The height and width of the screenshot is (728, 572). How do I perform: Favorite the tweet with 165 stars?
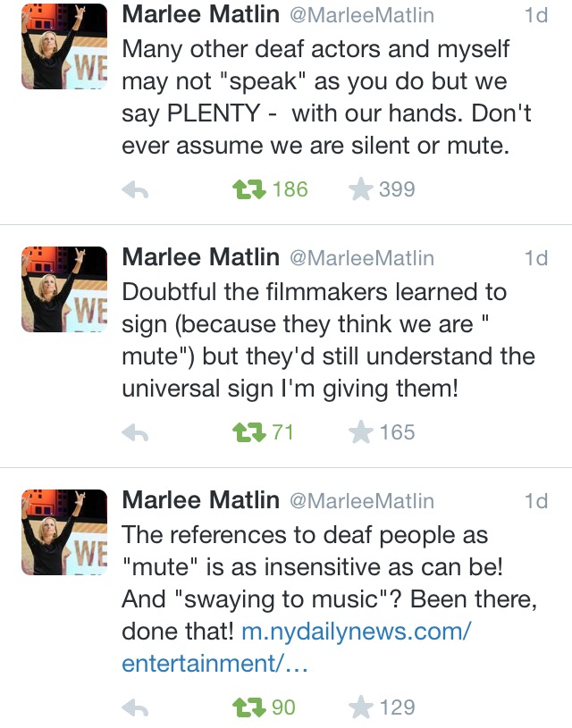click(x=360, y=432)
